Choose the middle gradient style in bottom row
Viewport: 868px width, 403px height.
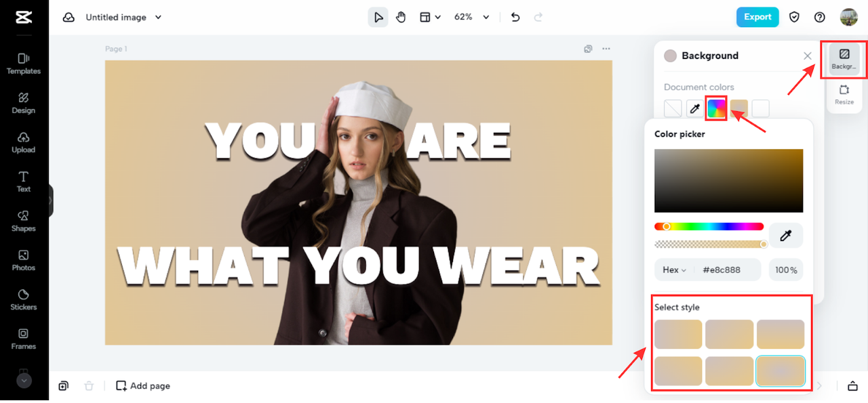point(730,371)
